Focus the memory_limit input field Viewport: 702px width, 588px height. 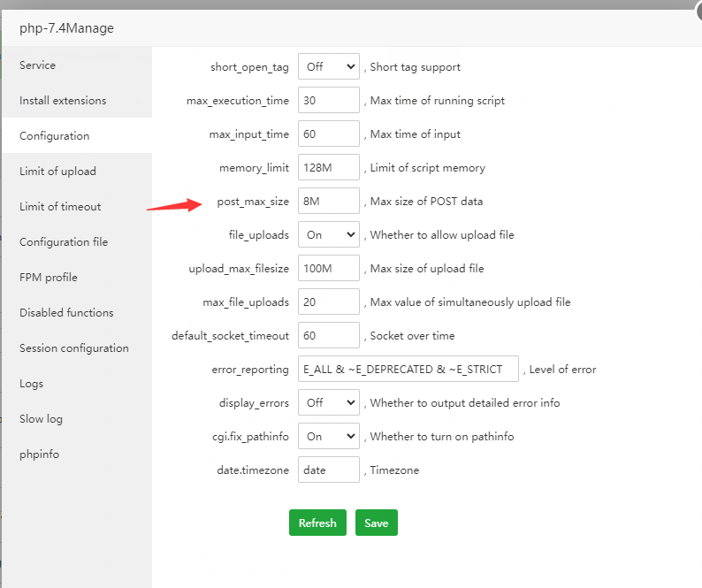328,167
